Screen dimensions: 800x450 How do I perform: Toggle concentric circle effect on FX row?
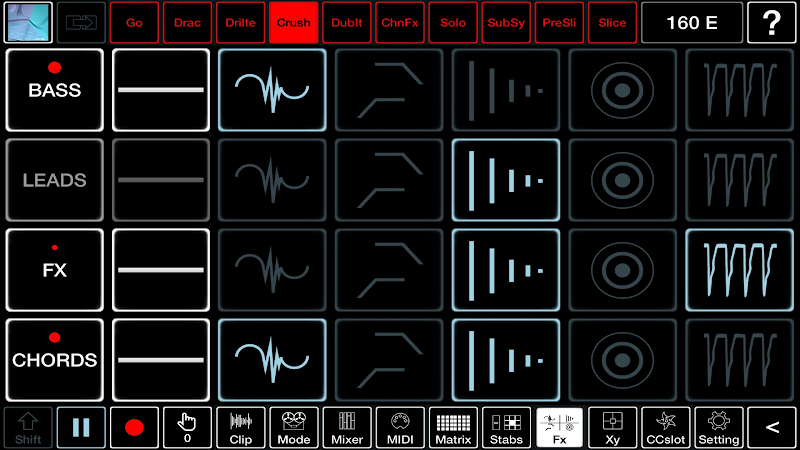[x=622, y=270]
